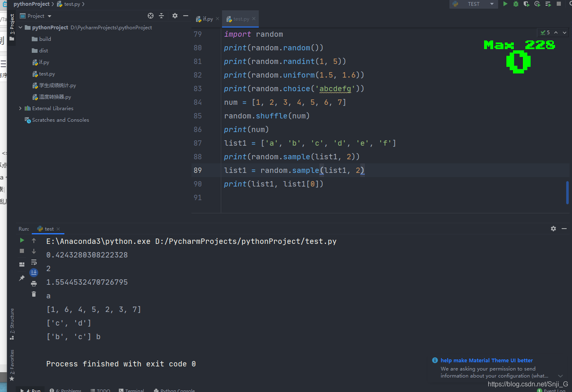The height and width of the screenshot is (392, 572).
Task: Stop process in the Run panel
Action: click(22, 251)
